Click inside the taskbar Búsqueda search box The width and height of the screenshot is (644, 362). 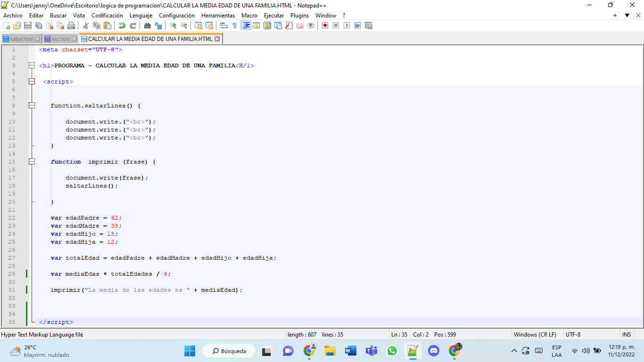(x=229, y=351)
